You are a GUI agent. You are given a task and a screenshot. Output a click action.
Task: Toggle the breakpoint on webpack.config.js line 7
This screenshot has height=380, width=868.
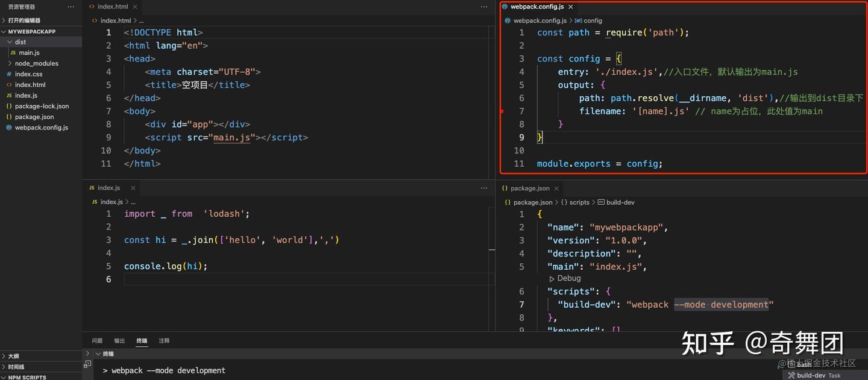tap(502, 111)
